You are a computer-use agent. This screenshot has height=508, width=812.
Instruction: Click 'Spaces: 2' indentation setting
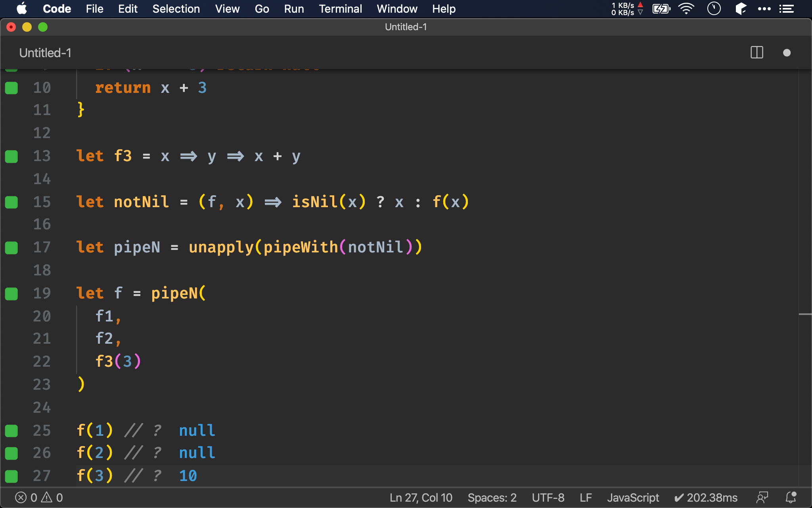tap(492, 498)
